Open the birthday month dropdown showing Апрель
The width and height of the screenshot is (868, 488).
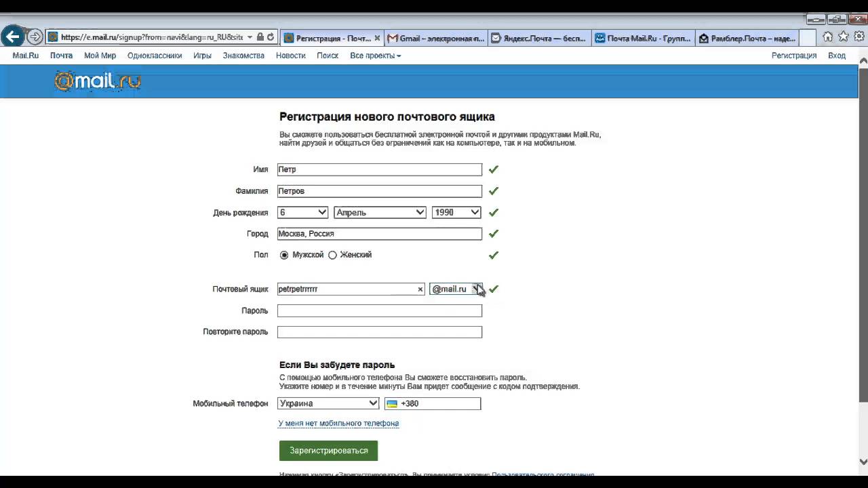tap(380, 212)
